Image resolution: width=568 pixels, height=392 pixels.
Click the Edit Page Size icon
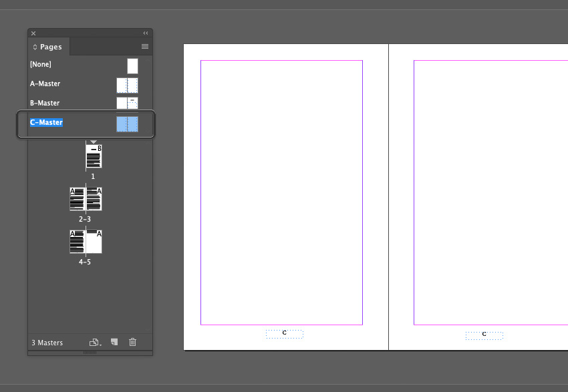(92, 342)
